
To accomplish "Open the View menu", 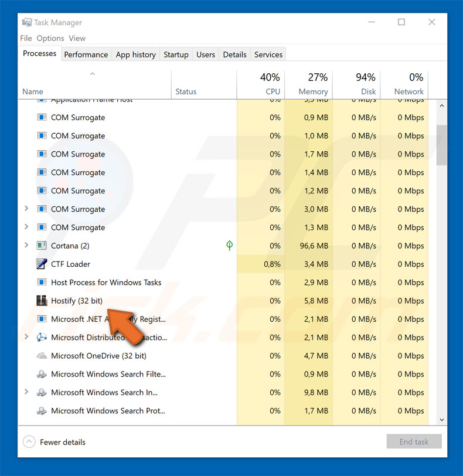I will tap(77, 38).
